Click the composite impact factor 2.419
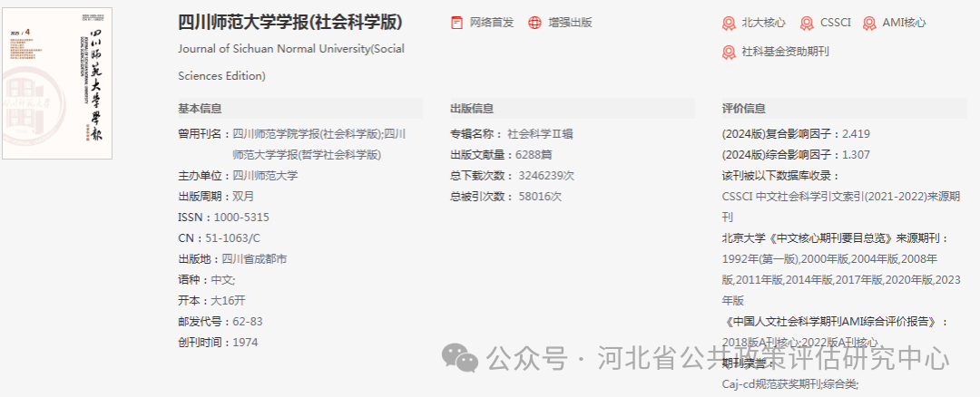Screen dimensions: 980x397 coord(857,133)
